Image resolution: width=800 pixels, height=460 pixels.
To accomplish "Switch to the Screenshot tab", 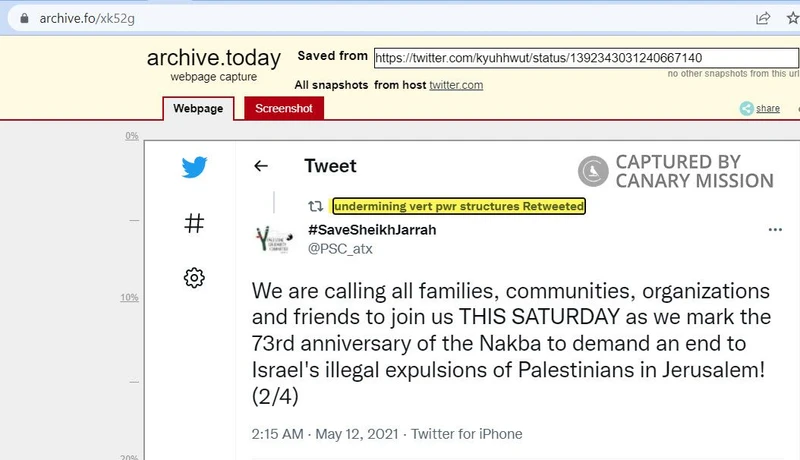I will tap(284, 108).
